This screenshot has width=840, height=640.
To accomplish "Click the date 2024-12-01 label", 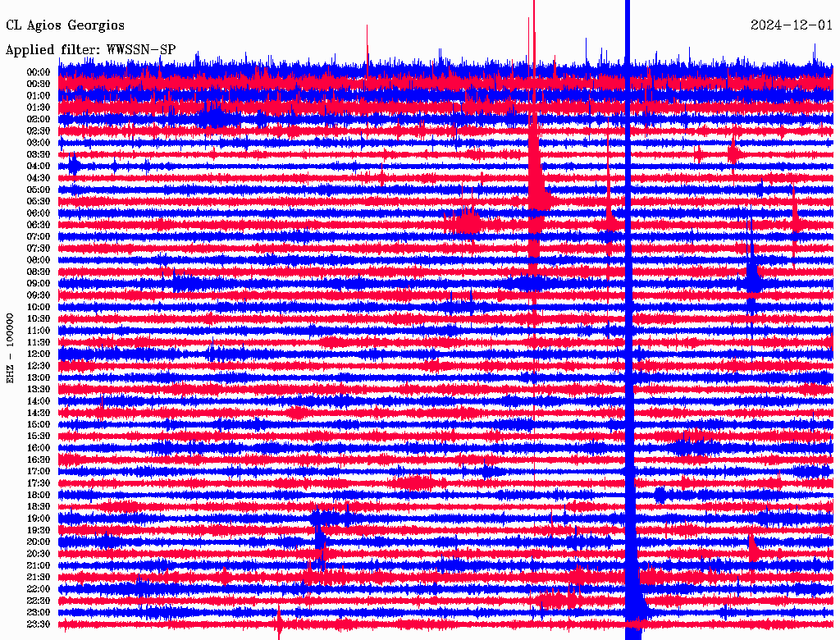I will [791, 25].
